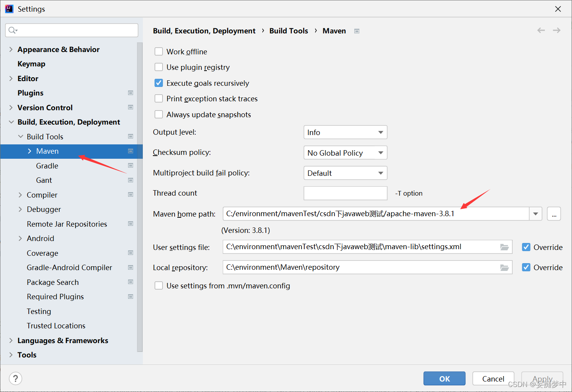Click the project-level icon on Maven row
The width and height of the screenshot is (572, 392).
coord(131,151)
